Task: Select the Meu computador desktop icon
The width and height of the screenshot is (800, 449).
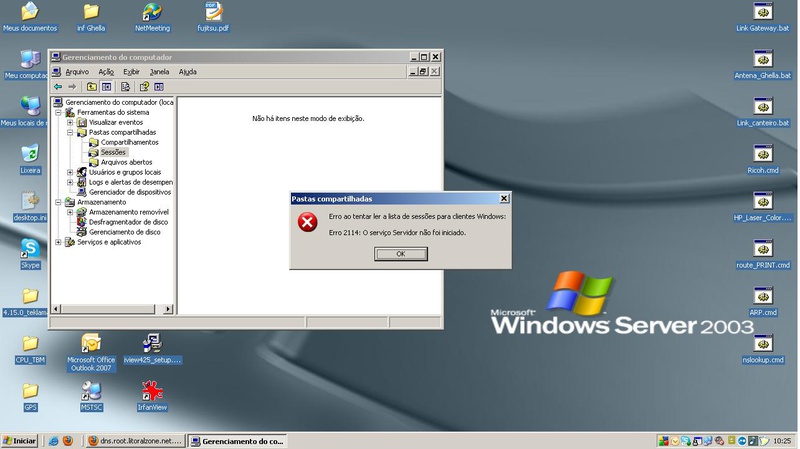Action: tap(30, 64)
